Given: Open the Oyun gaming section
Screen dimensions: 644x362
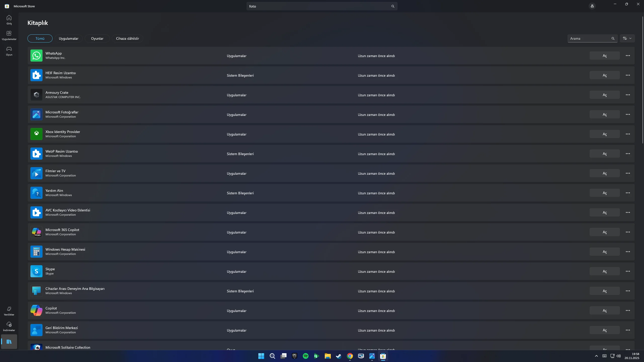Looking at the screenshot, I should click(9, 51).
